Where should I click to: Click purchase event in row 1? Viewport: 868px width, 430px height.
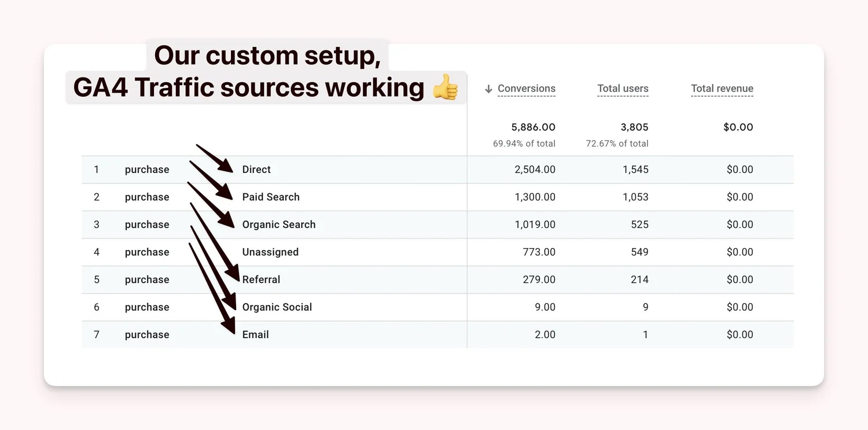point(147,170)
